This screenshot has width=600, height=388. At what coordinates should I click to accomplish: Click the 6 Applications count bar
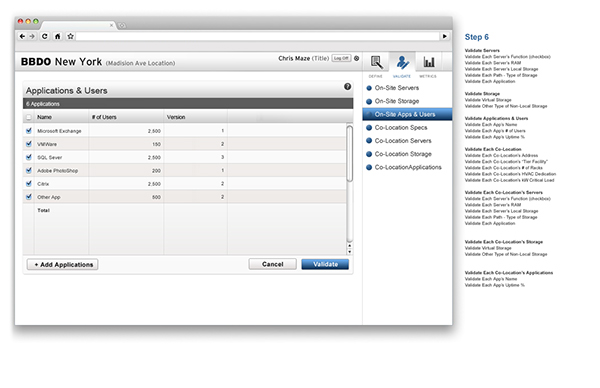tap(188, 104)
